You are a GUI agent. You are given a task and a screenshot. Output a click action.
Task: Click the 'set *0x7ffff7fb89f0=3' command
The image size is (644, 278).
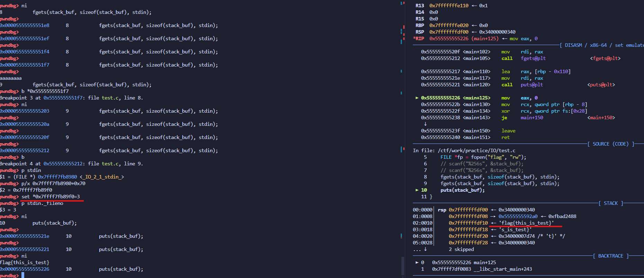pyautogui.click(x=51, y=197)
